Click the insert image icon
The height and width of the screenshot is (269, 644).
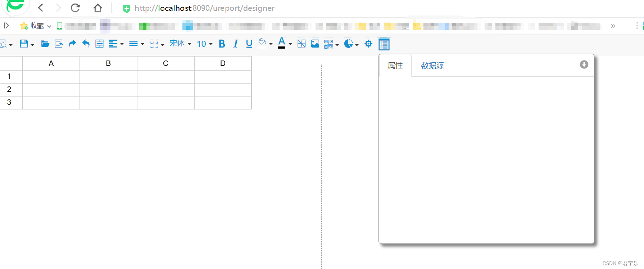(315, 44)
